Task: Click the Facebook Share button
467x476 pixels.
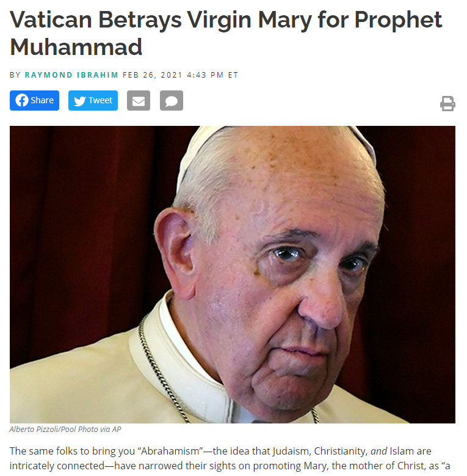Action: point(34,100)
